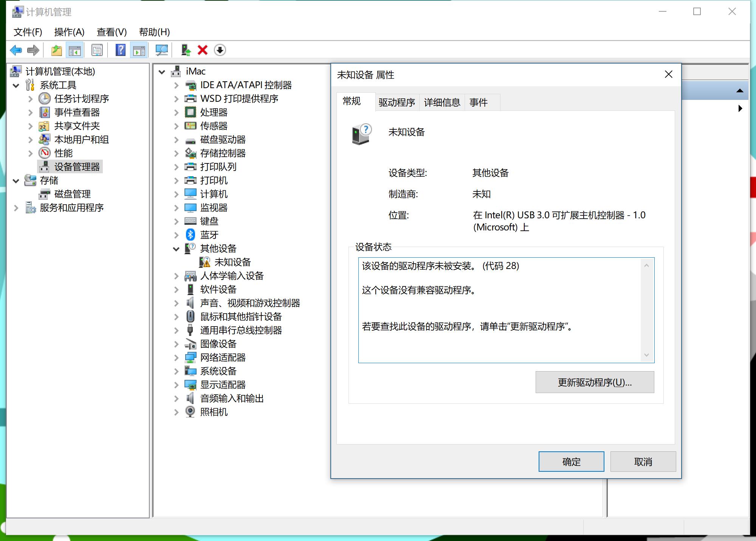Click the 更新驱动程序(U)... button
This screenshot has height=541, width=756.
tap(594, 382)
